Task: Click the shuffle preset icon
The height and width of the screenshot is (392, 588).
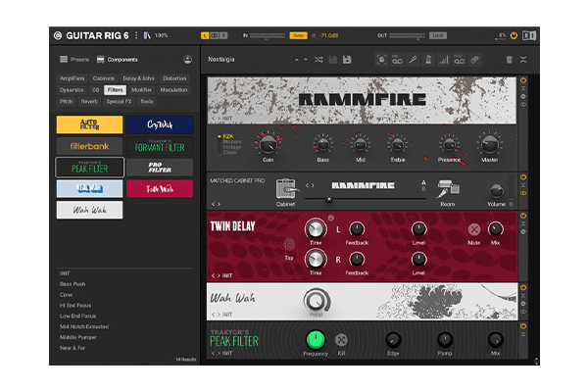Action: [x=319, y=60]
